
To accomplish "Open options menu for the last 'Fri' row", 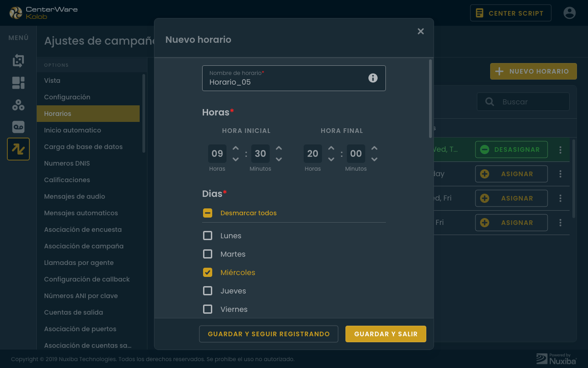I will pos(560,223).
